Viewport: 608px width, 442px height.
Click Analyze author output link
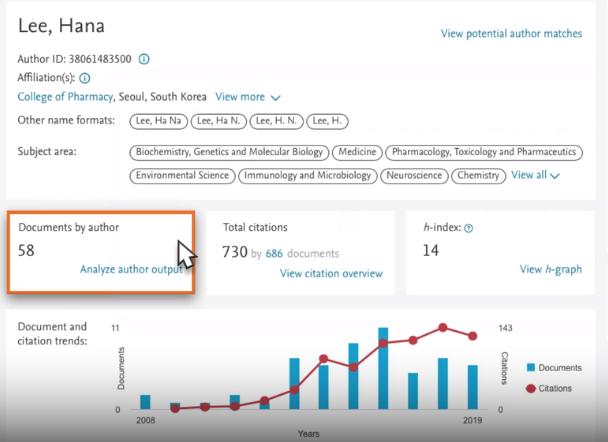tap(130, 269)
